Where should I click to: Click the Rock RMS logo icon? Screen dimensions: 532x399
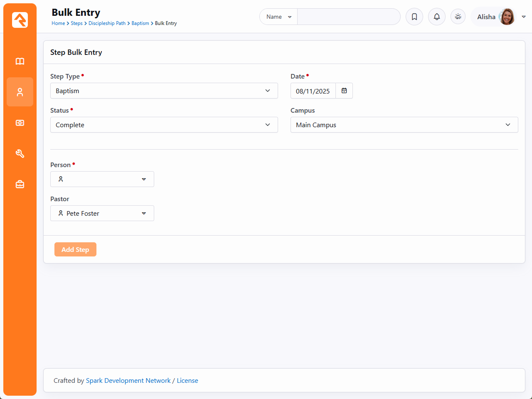[20, 20]
